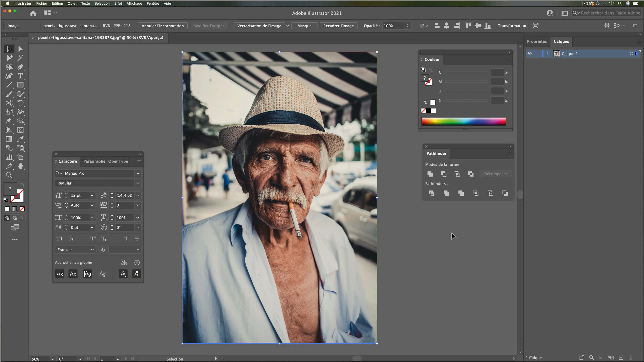Select the Hand tool

pos(20,166)
